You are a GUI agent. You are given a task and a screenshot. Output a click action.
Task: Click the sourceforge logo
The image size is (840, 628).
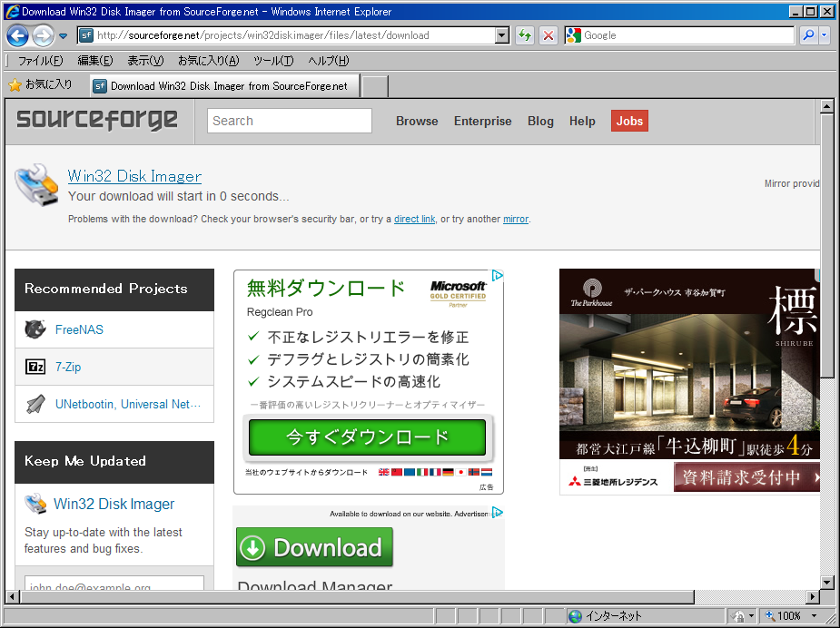tap(97, 119)
